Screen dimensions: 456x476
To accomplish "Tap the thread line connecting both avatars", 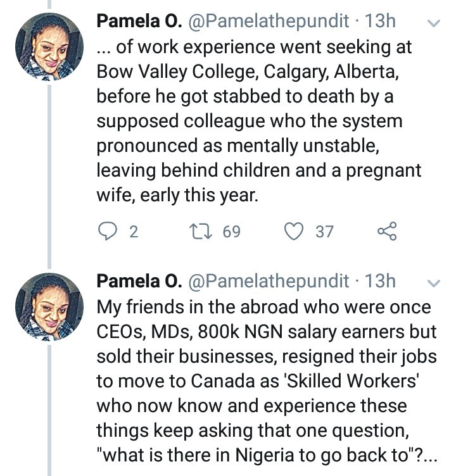I will coord(49,177).
